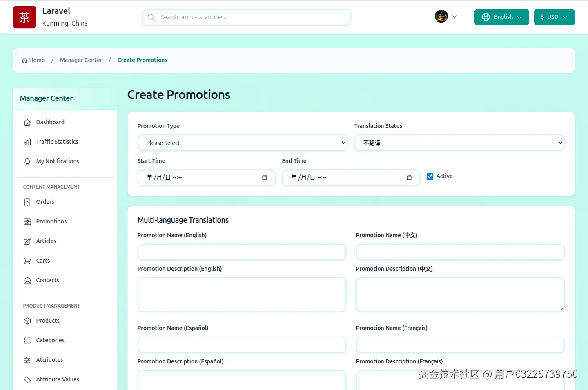Click the Products box icon

point(27,321)
